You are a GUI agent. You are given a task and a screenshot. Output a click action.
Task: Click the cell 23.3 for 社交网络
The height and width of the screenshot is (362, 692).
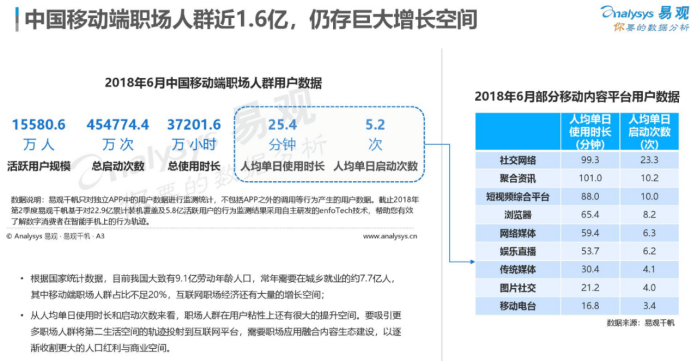click(649, 160)
